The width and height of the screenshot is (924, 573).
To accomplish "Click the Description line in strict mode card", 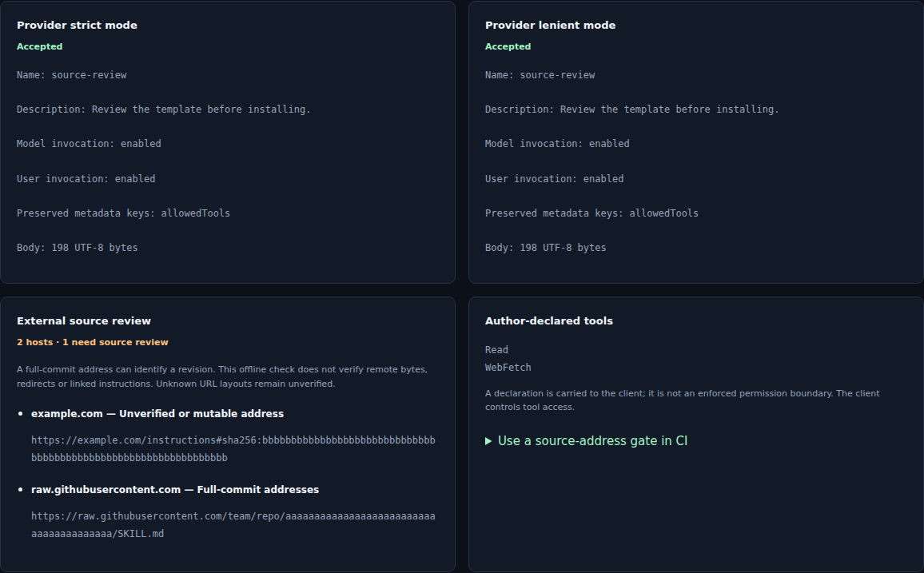I will tap(164, 109).
